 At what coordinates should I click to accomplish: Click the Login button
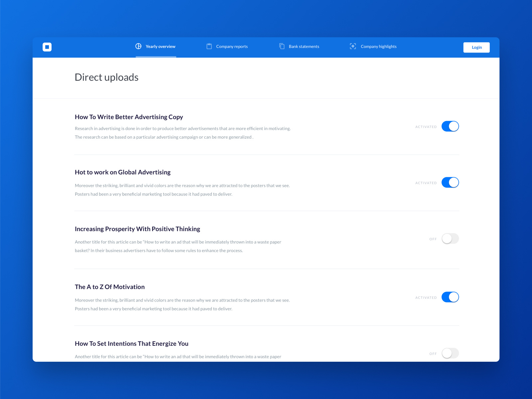tap(476, 47)
